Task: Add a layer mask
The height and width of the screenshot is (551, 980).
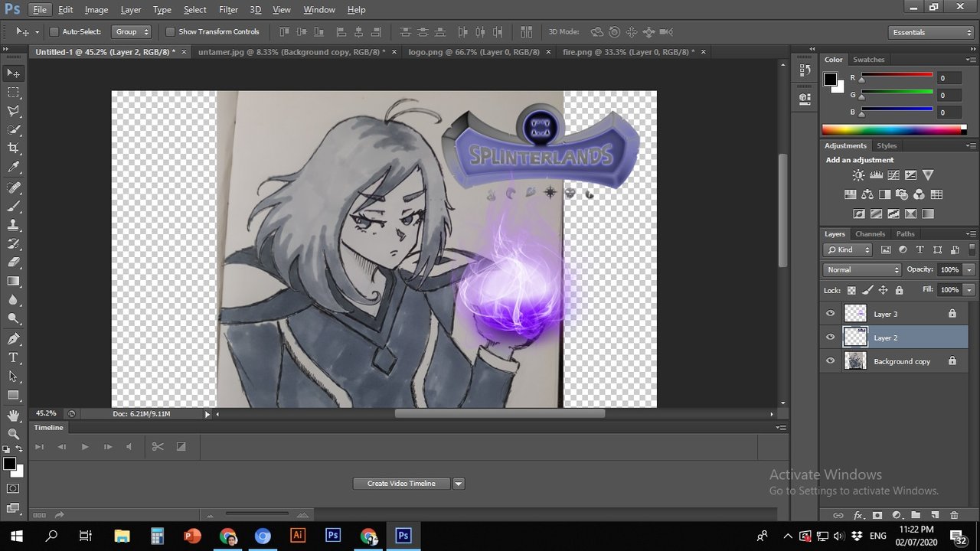Action: [877, 516]
